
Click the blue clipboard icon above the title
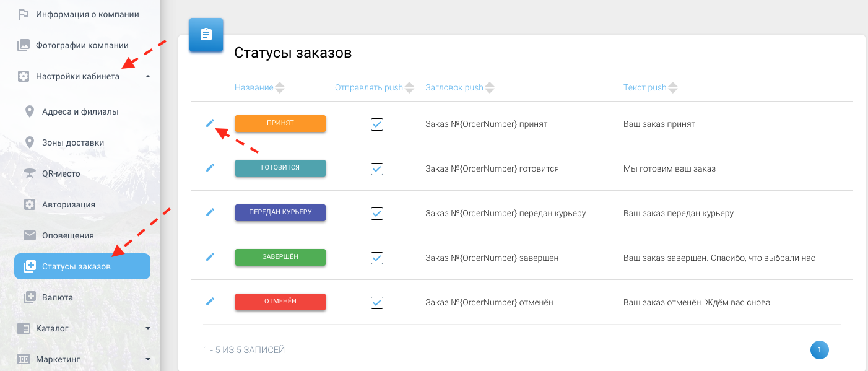point(206,35)
